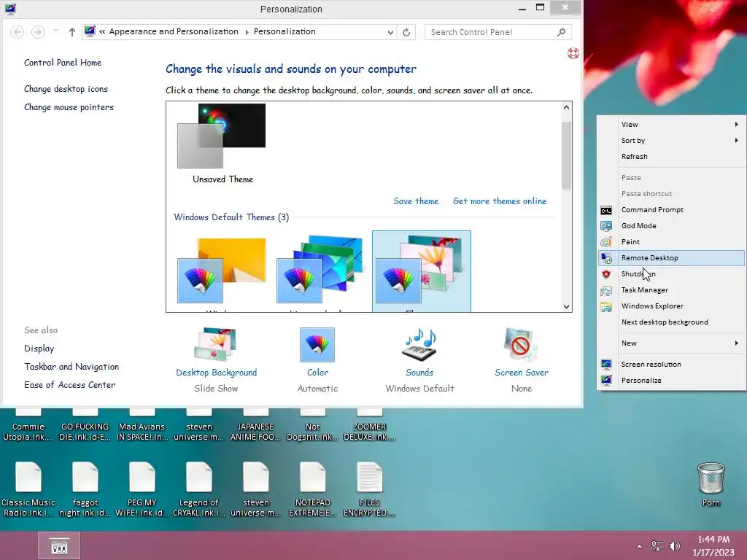Click the taskbar app button on the left
The image size is (747, 560).
pyautogui.click(x=59, y=545)
